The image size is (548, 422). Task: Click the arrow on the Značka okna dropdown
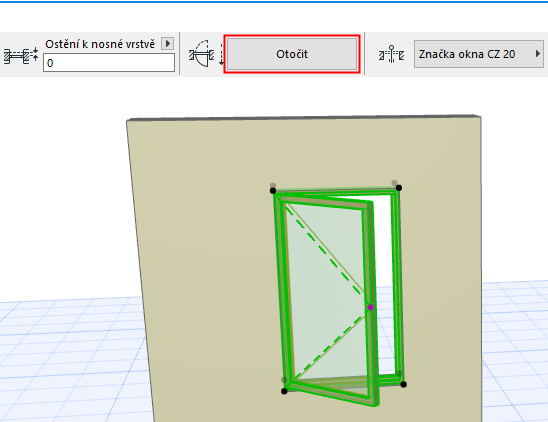538,54
